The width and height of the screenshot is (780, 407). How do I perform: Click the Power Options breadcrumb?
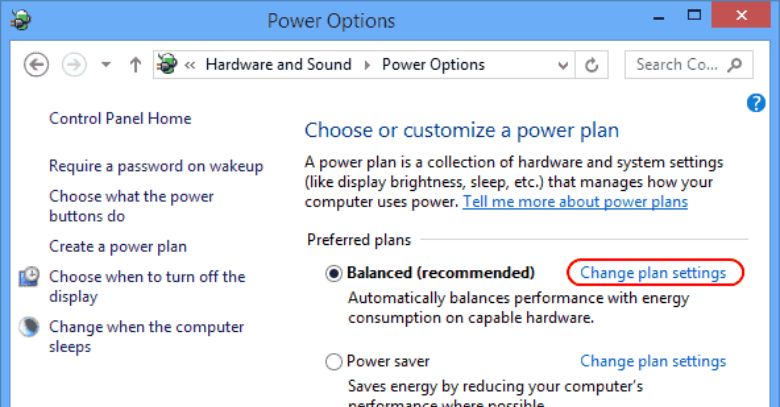(433, 64)
